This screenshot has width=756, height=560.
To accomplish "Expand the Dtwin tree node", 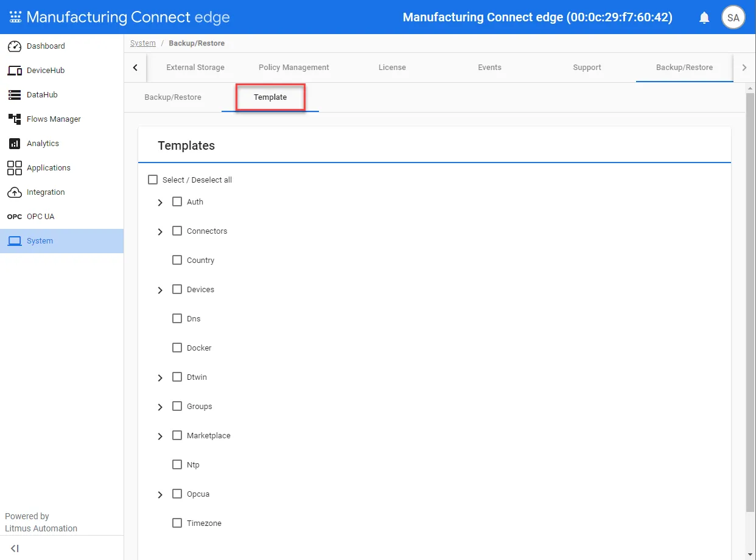I will point(160,378).
